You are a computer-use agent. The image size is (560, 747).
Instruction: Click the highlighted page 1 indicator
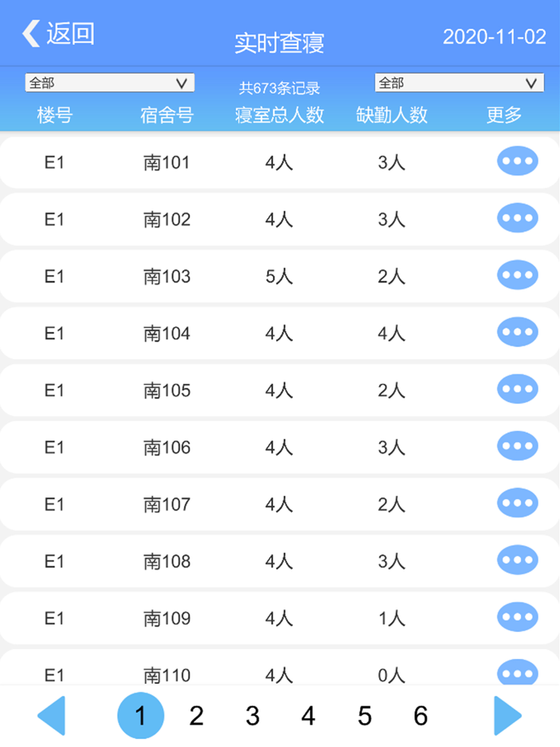[x=141, y=716]
